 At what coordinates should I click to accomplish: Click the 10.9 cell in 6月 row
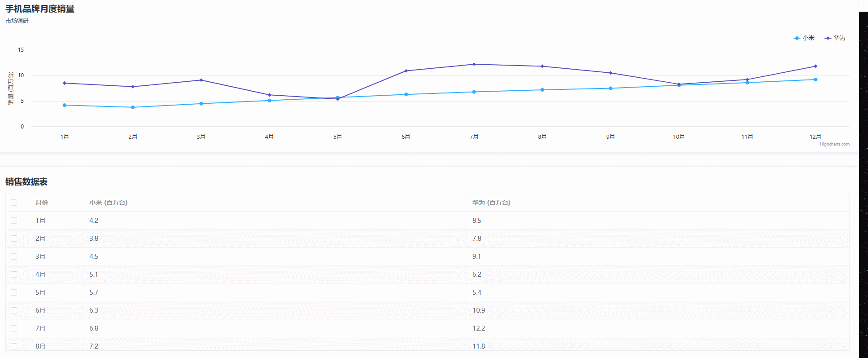(x=658, y=310)
